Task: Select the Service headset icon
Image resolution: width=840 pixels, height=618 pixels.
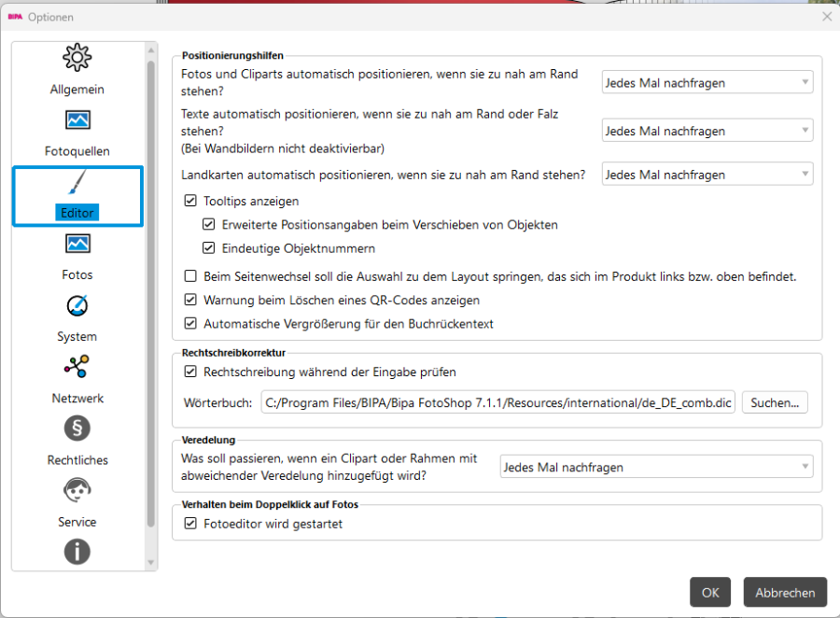Action: click(77, 490)
